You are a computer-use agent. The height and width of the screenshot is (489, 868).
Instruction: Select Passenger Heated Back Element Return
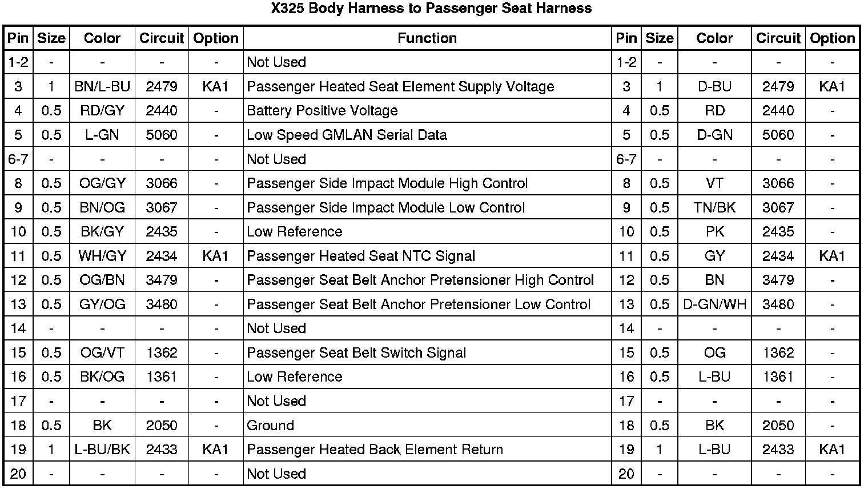coord(375,450)
